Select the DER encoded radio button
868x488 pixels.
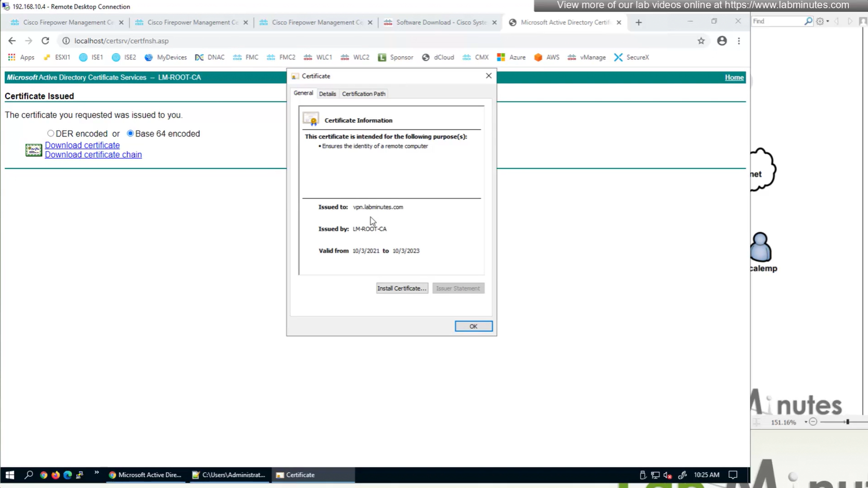[50, 133]
